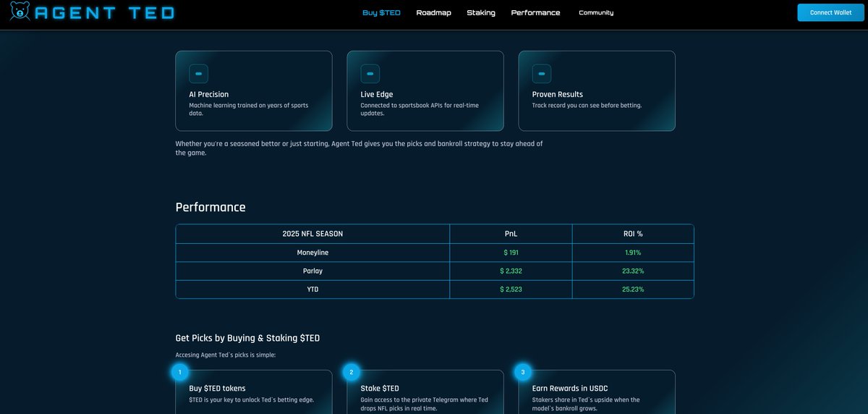
Task: Open the Buy $TED nav link
Action: 381,12
